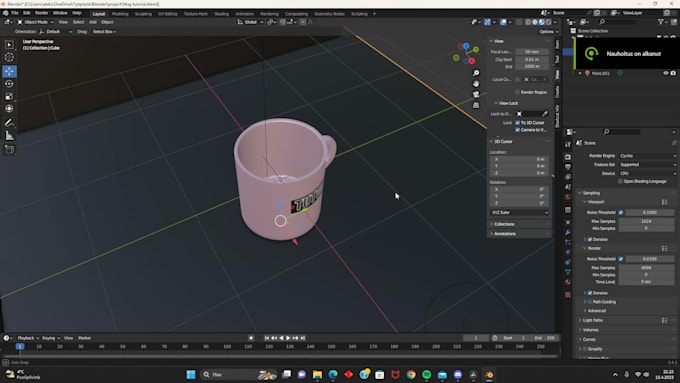This screenshot has width=680, height=383.
Task: Enable Render Region checkbox
Action: point(517,92)
